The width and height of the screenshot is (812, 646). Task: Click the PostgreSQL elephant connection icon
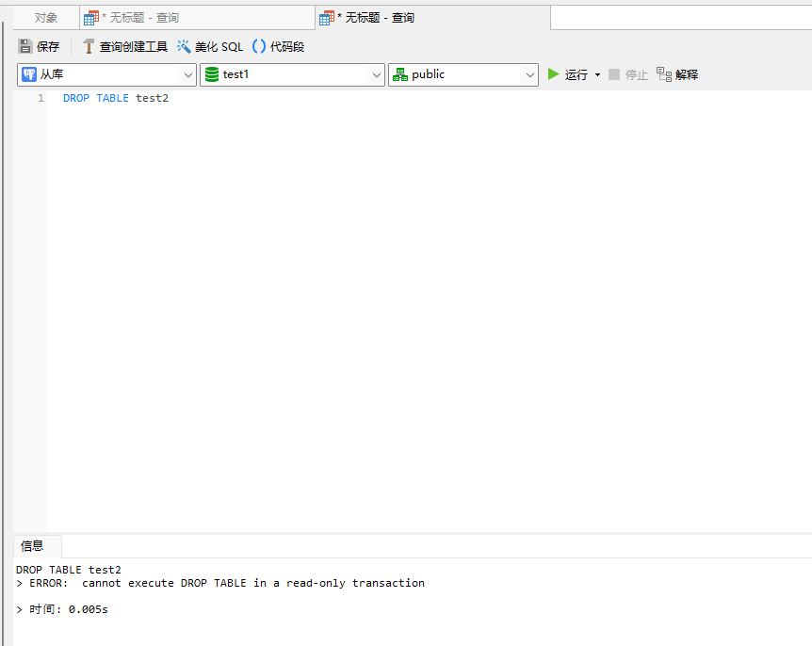click(29, 74)
